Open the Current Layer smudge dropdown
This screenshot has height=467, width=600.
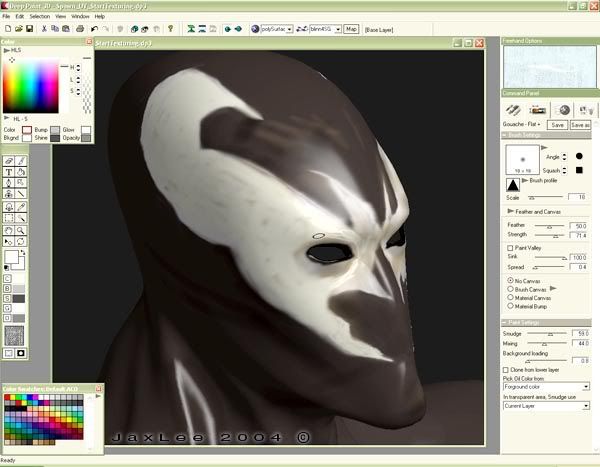pyautogui.click(x=586, y=406)
